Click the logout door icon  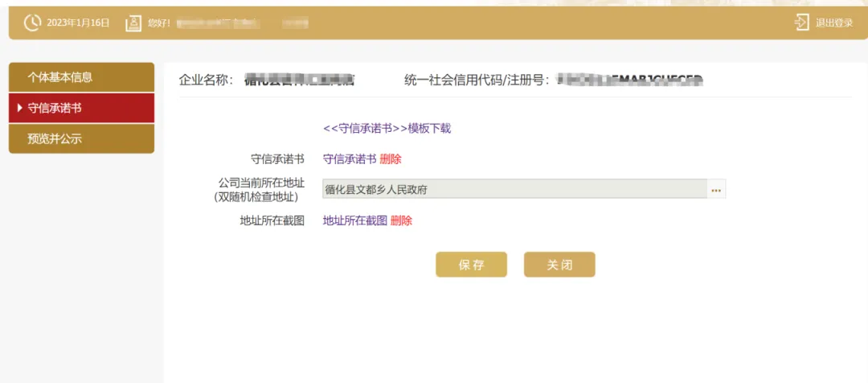(801, 23)
